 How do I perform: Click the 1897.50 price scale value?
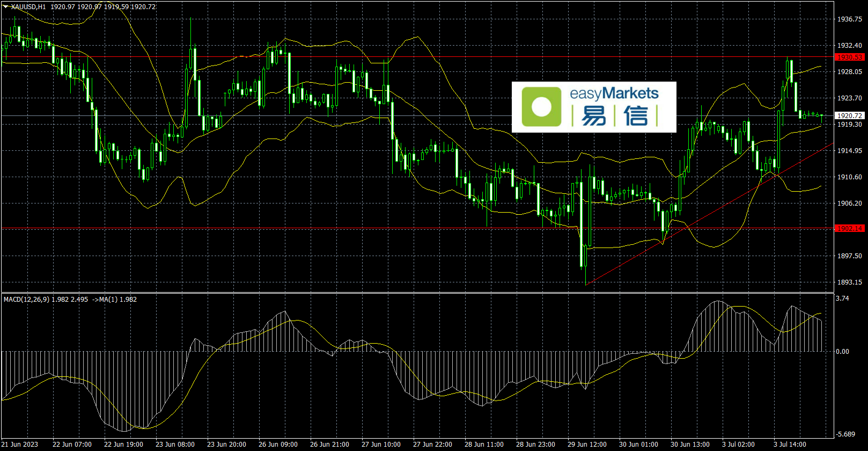(x=850, y=256)
